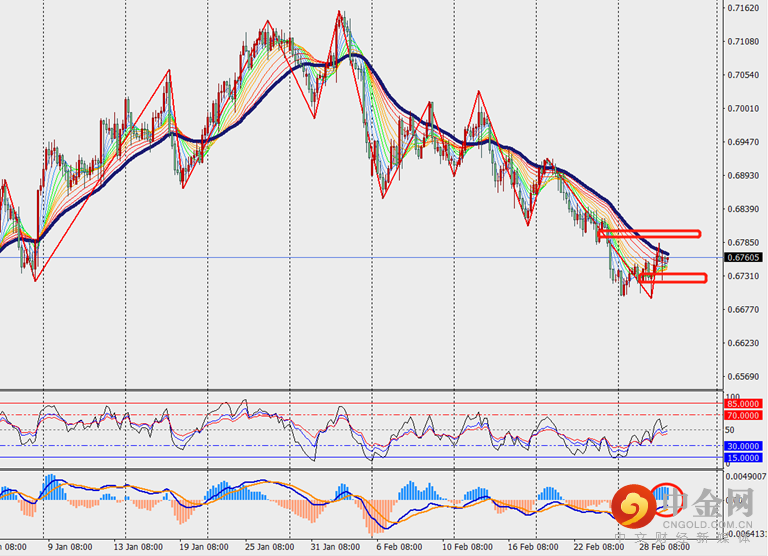768x556 pixels.
Task: Click the 22 Feb 08:00 time label
Action: coord(599,547)
